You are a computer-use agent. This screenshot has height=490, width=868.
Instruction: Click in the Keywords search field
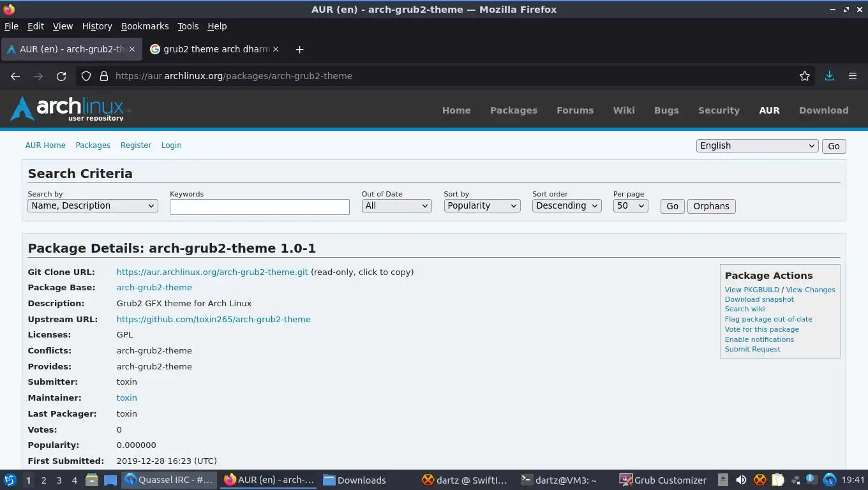[x=260, y=207]
